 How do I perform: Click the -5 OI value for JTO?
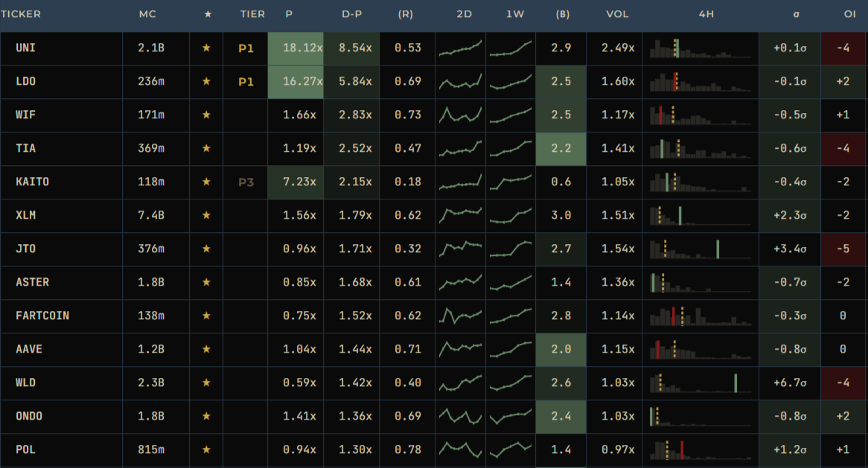click(843, 249)
